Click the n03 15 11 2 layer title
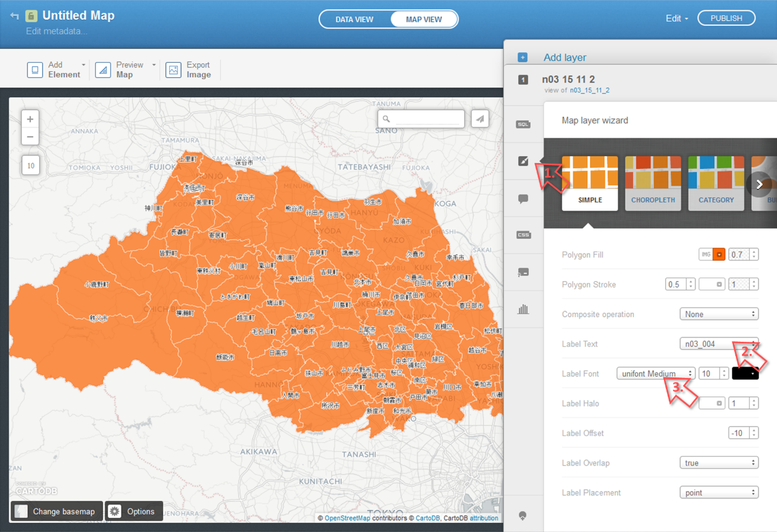This screenshot has height=532, width=777. pyautogui.click(x=569, y=79)
